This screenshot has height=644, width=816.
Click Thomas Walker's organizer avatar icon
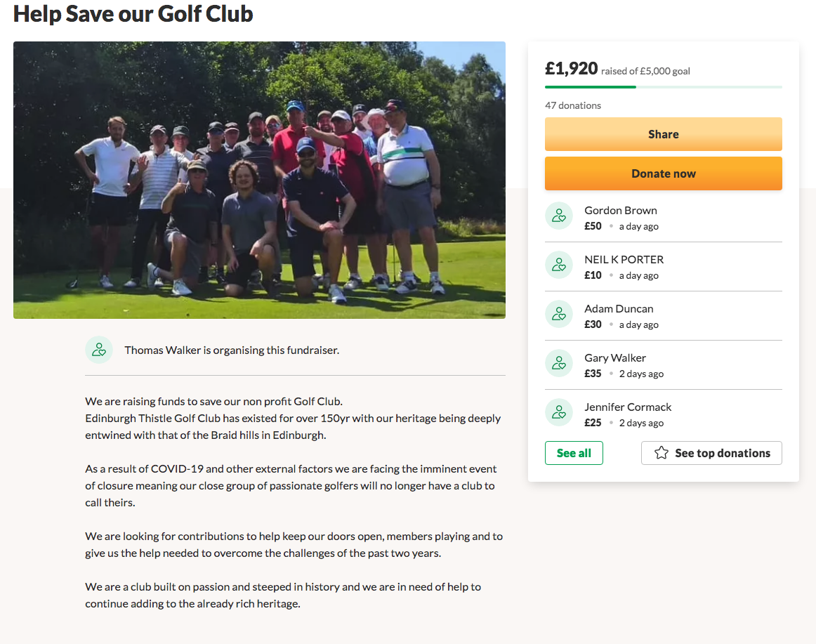[x=99, y=349]
